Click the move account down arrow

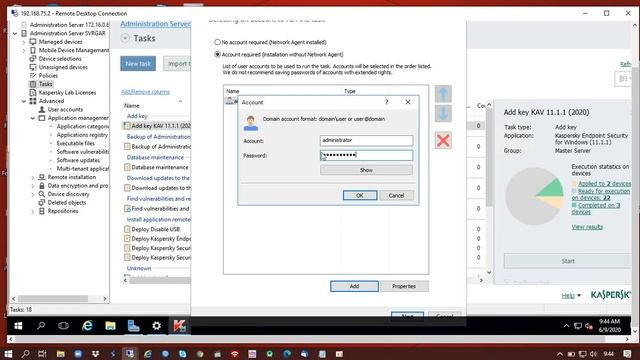[443, 113]
